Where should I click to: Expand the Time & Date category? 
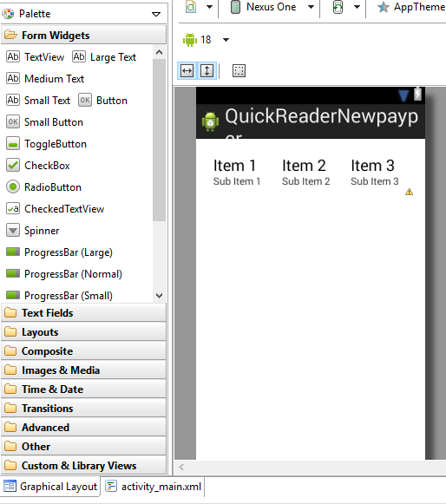pos(83,389)
